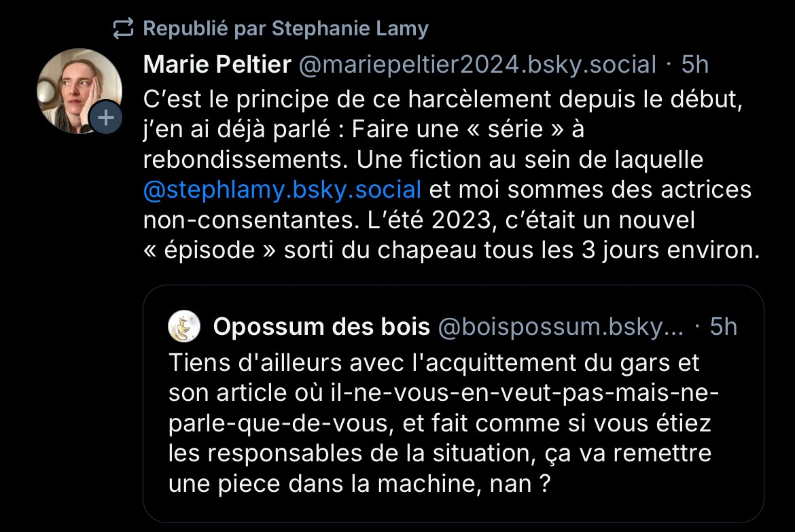Click main post line "« épisode » sorti du chapeau"
The width and height of the screenshot is (795, 532).
point(451,250)
